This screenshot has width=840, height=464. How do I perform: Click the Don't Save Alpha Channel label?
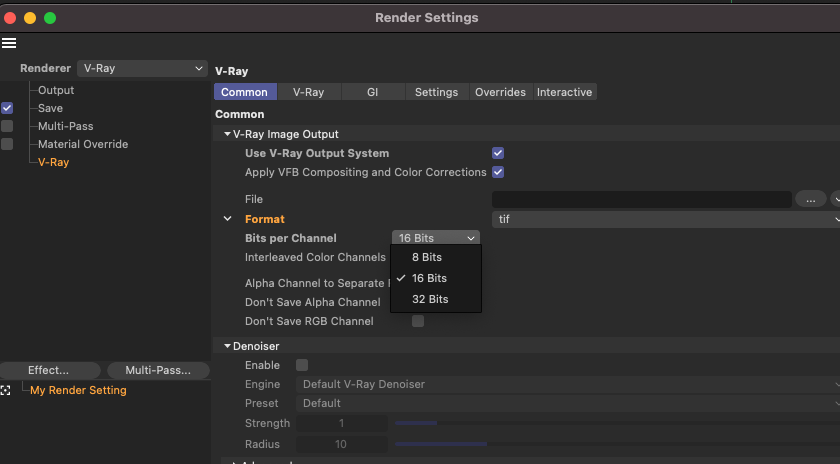click(313, 302)
